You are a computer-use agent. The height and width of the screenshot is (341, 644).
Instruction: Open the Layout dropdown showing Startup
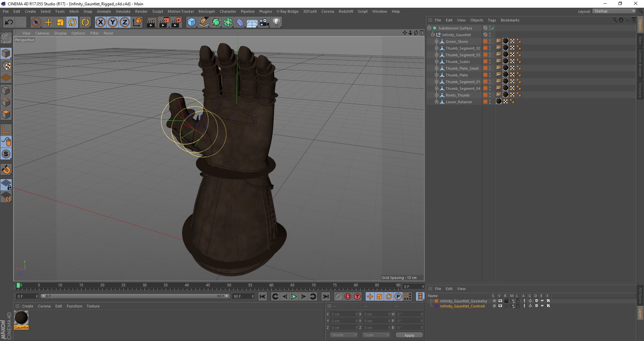point(614,11)
